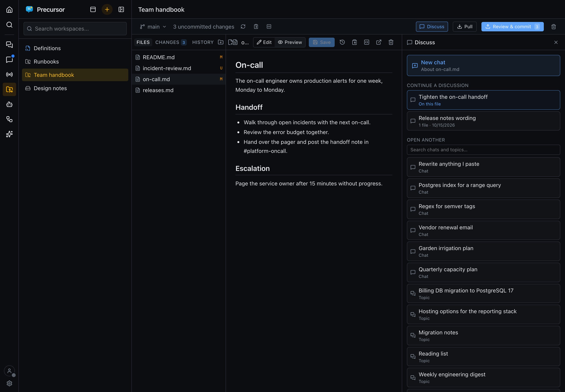Open the Migration notes topic
565x392 pixels.
click(x=483, y=336)
